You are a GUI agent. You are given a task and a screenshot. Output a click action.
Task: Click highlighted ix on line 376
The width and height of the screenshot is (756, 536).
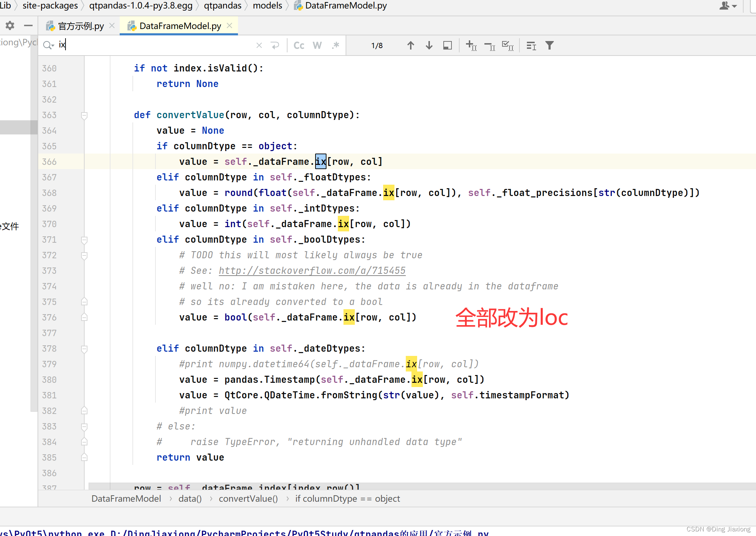click(349, 317)
